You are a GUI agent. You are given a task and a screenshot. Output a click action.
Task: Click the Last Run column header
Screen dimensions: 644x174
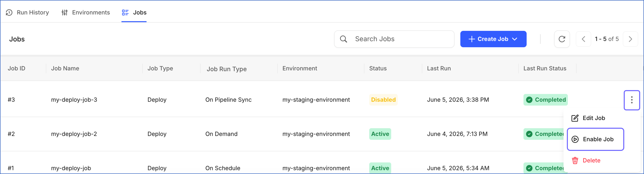(439, 68)
